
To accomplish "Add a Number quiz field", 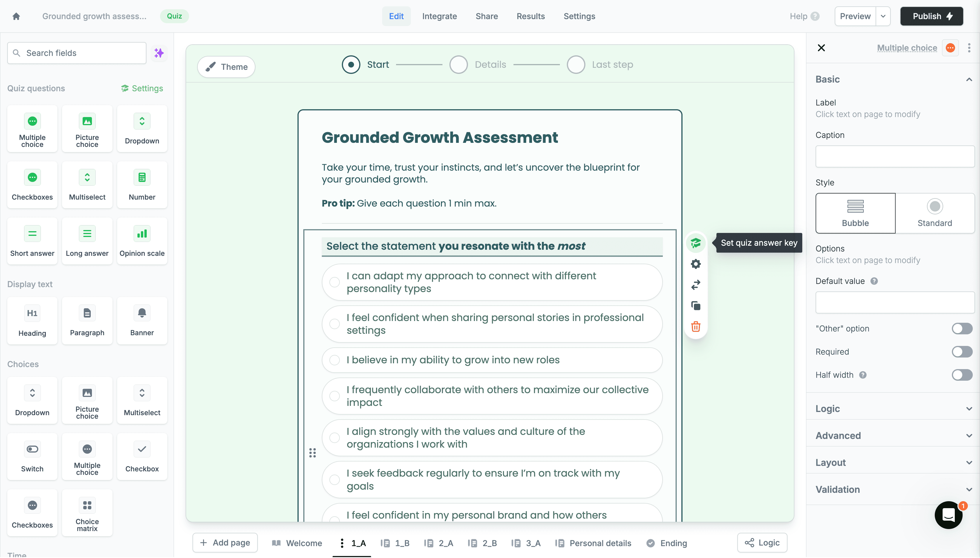I will click(142, 185).
